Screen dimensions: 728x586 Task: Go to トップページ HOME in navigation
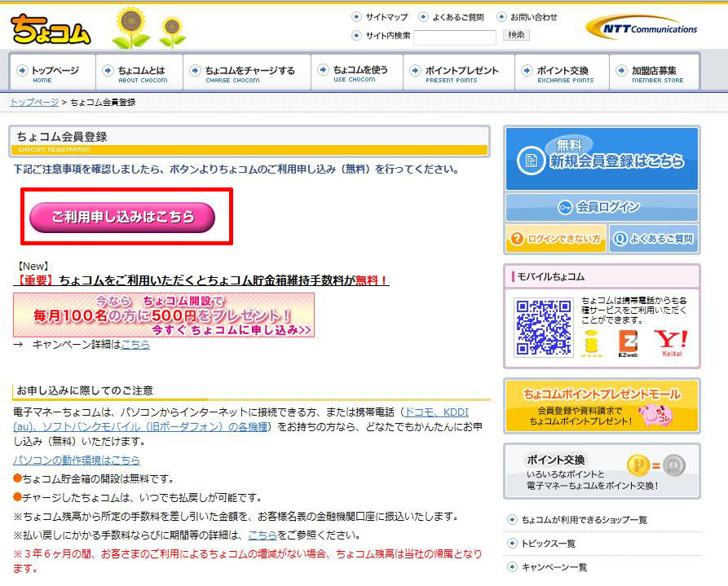pyautogui.click(x=52, y=73)
